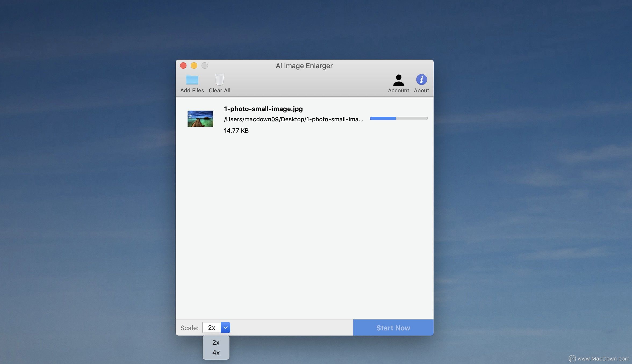The height and width of the screenshot is (364, 632).
Task: Click the 'Account' text label
Action: [x=398, y=90]
